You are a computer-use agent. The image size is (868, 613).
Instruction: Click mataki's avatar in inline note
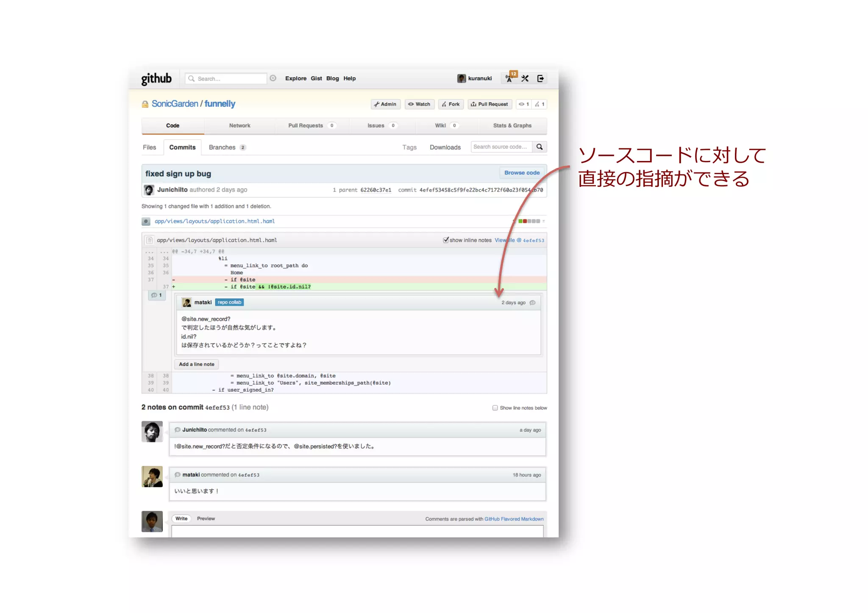click(186, 302)
